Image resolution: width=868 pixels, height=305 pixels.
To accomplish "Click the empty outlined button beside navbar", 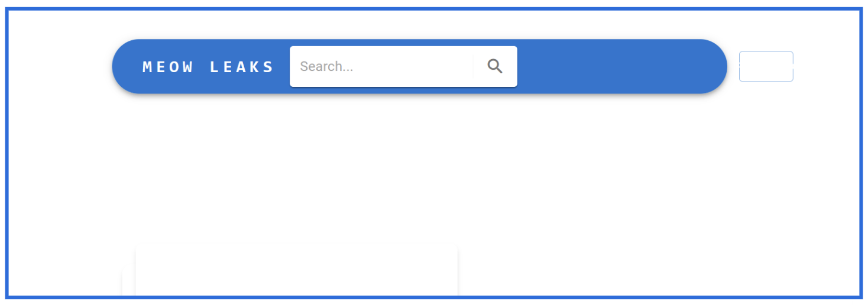I will [x=766, y=66].
